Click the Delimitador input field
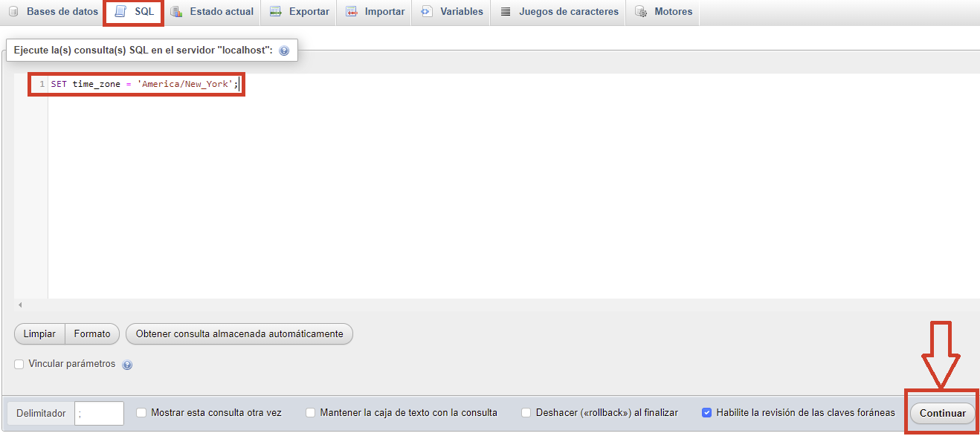 99,414
